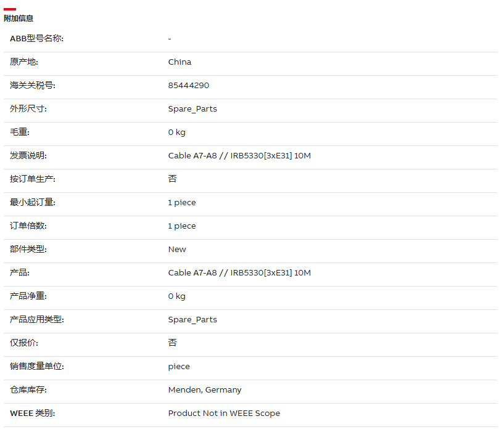Click the 附加信息 section heading

[x=19, y=18]
